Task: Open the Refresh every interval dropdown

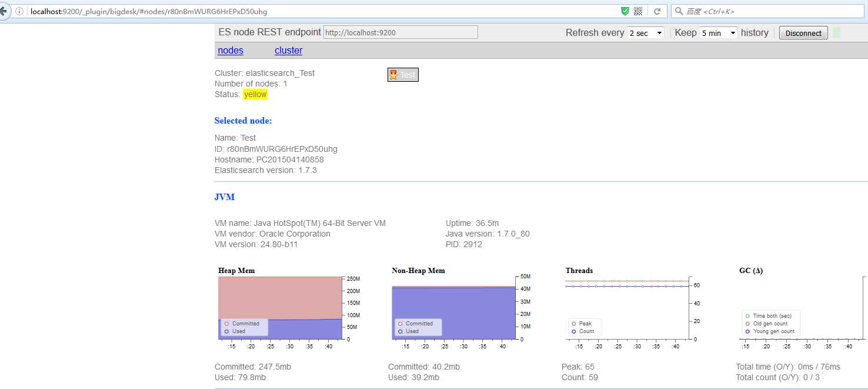Action: (646, 33)
